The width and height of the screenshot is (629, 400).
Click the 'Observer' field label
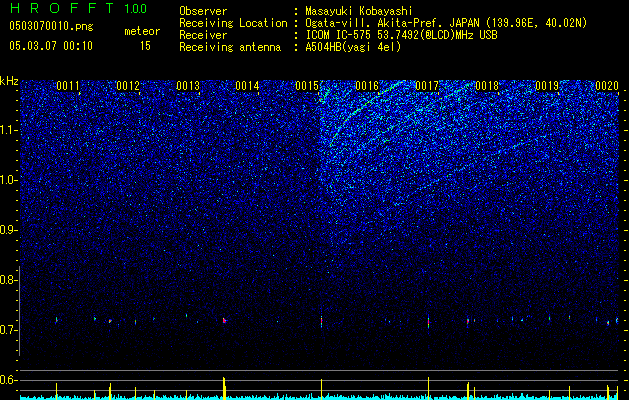(203, 11)
